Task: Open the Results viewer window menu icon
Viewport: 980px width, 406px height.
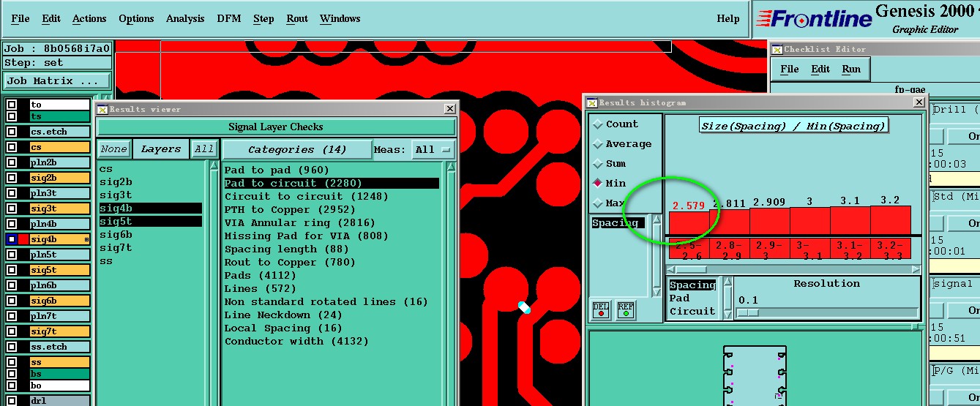Action: point(102,109)
